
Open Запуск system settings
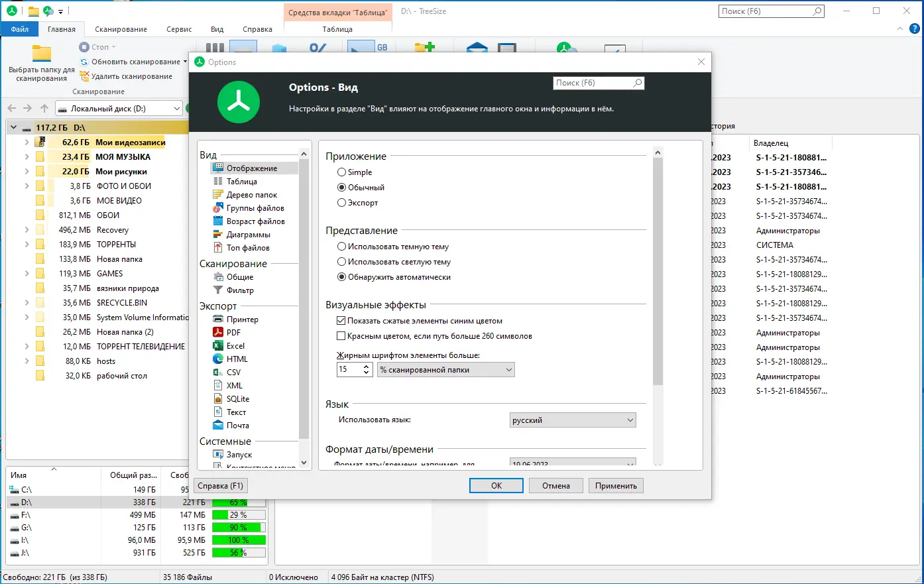(x=239, y=455)
